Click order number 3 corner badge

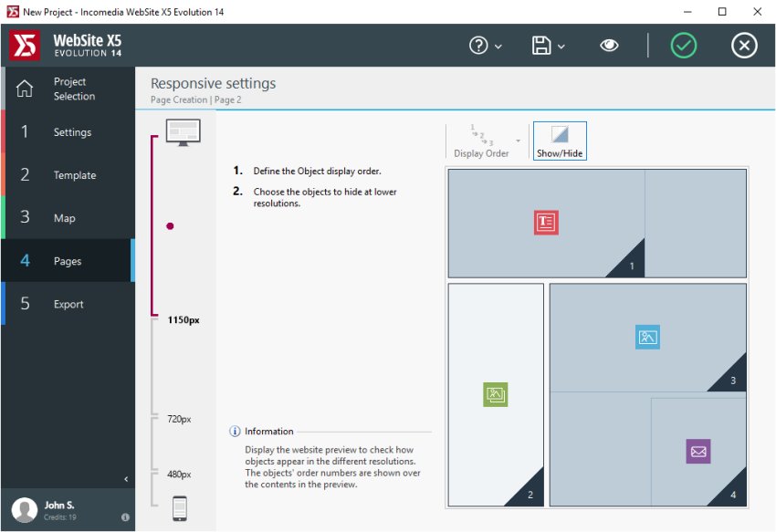[x=733, y=381]
